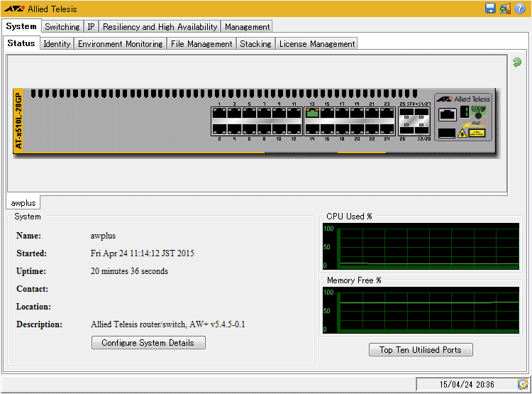Click the logout door icon
Image resolution: width=532 pixels, height=394 pixels.
click(504, 9)
